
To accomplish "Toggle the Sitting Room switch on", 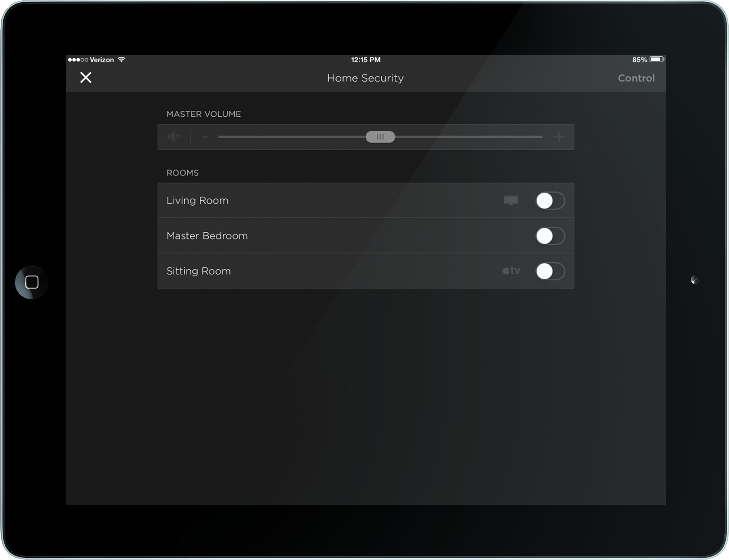I will pyautogui.click(x=550, y=271).
